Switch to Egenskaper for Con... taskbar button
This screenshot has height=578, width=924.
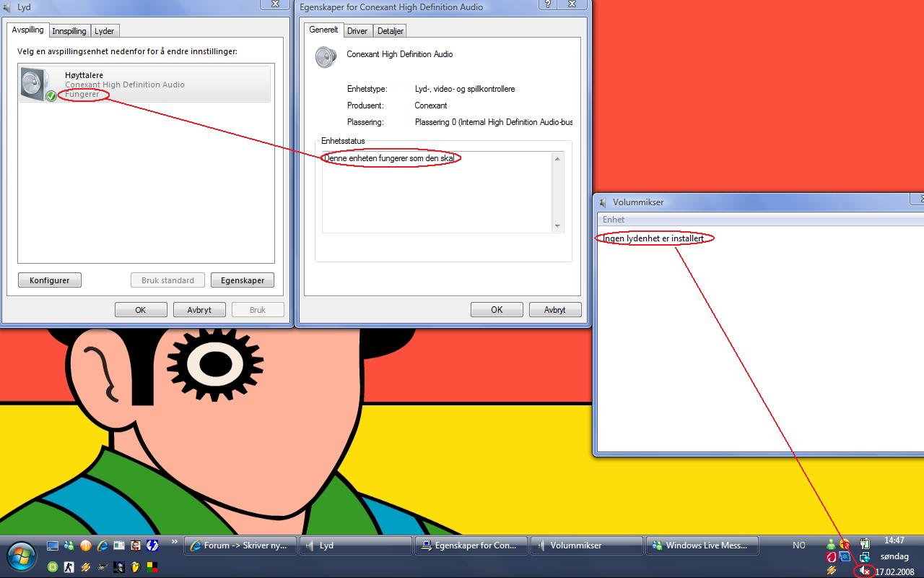[471, 545]
